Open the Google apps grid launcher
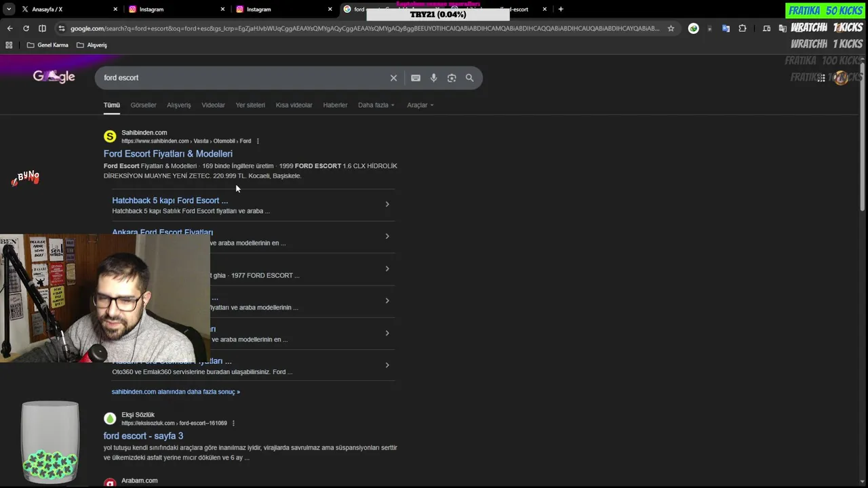This screenshot has height=488, width=868. (x=821, y=78)
